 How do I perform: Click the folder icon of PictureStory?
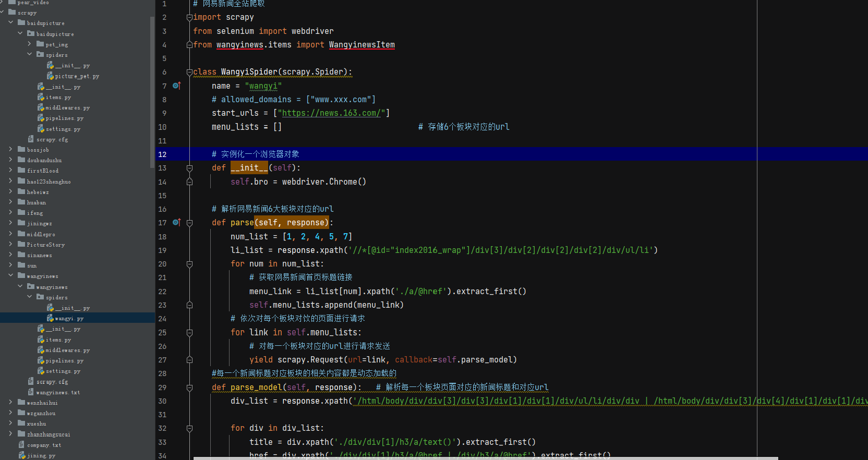tap(21, 245)
